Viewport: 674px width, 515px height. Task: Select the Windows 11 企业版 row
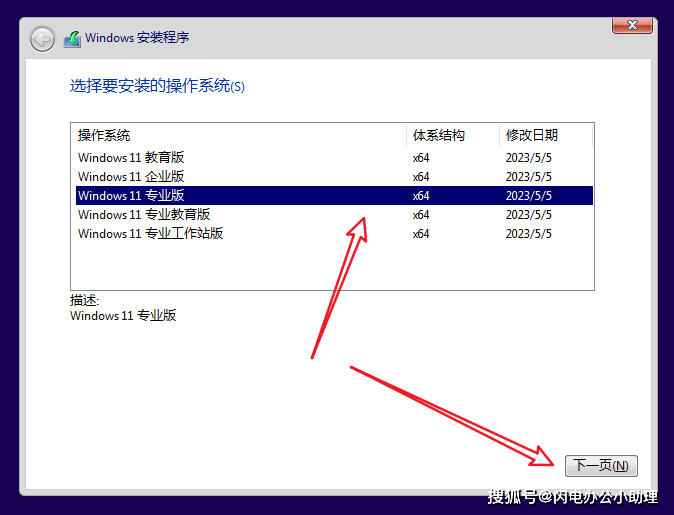pyautogui.click(x=334, y=177)
